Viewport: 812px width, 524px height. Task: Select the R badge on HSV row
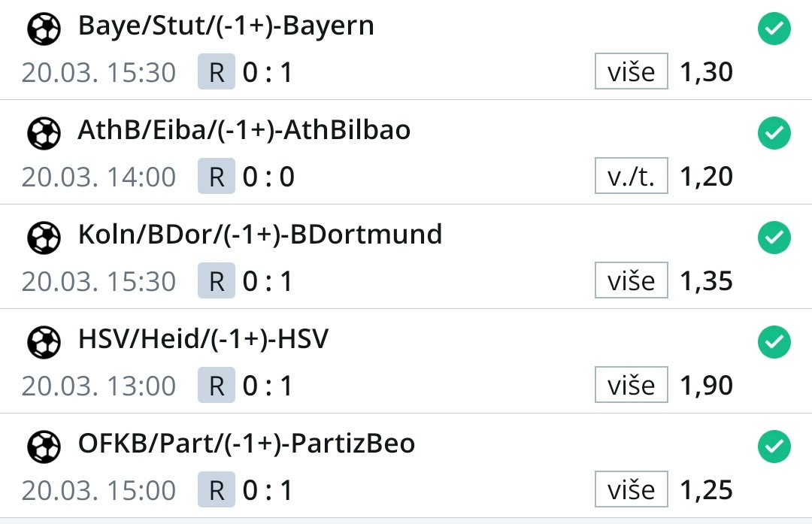coord(217,385)
